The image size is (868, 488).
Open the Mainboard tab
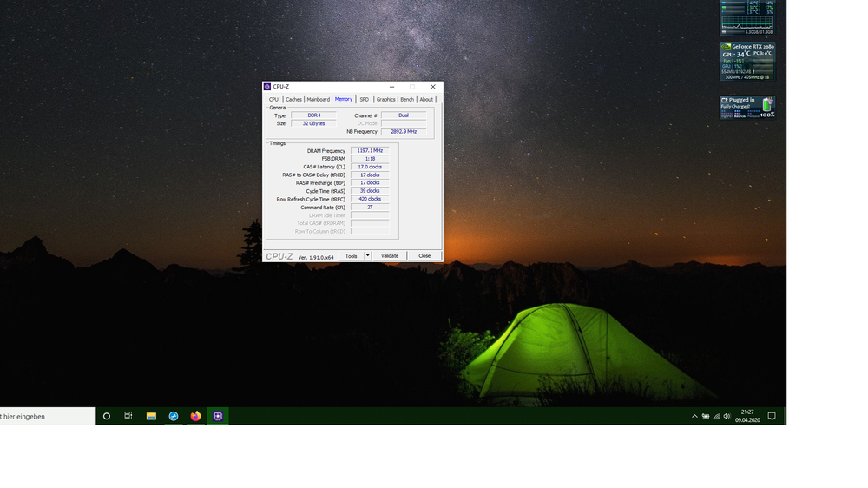coord(319,100)
